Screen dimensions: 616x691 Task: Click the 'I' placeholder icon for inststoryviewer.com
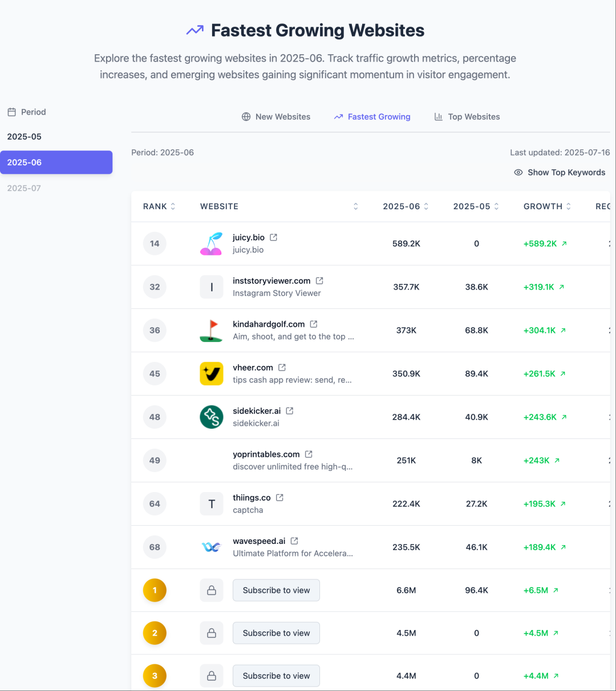coord(212,287)
